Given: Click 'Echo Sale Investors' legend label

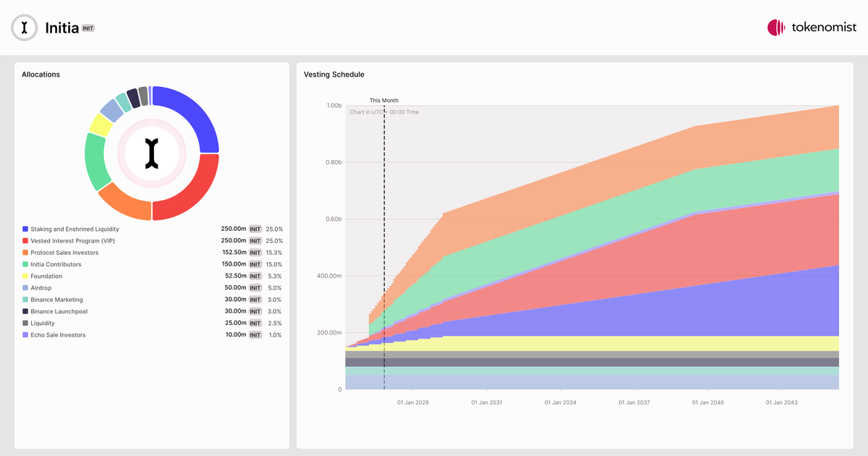Looking at the screenshot, I should pos(58,335).
